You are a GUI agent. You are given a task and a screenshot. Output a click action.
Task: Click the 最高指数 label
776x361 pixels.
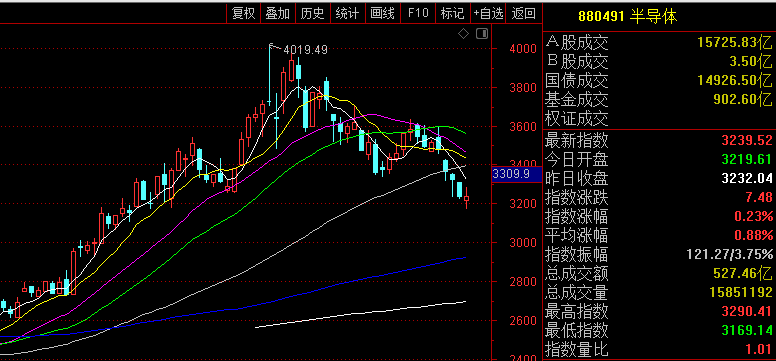[577, 311]
